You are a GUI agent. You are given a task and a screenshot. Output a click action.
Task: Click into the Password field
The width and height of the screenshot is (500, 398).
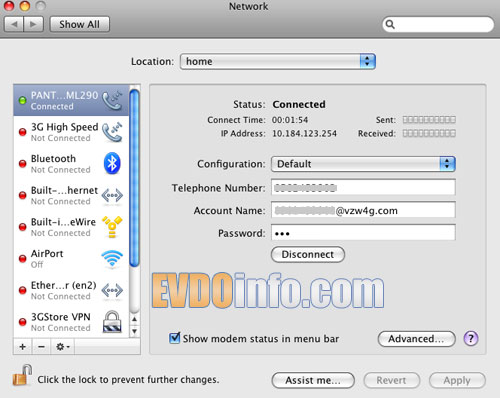point(363,233)
